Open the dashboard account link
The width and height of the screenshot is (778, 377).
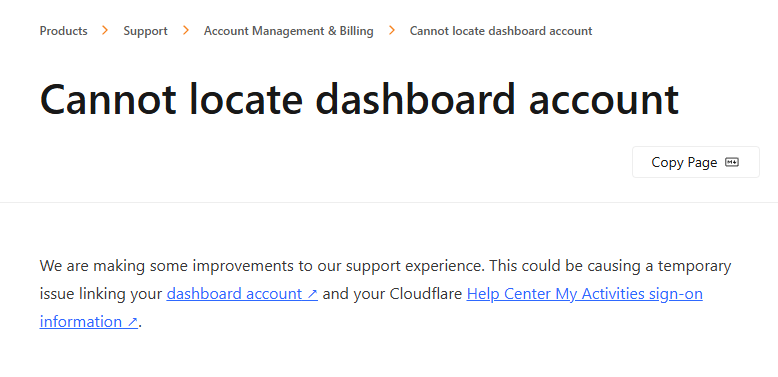pyautogui.click(x=242, y=294)
